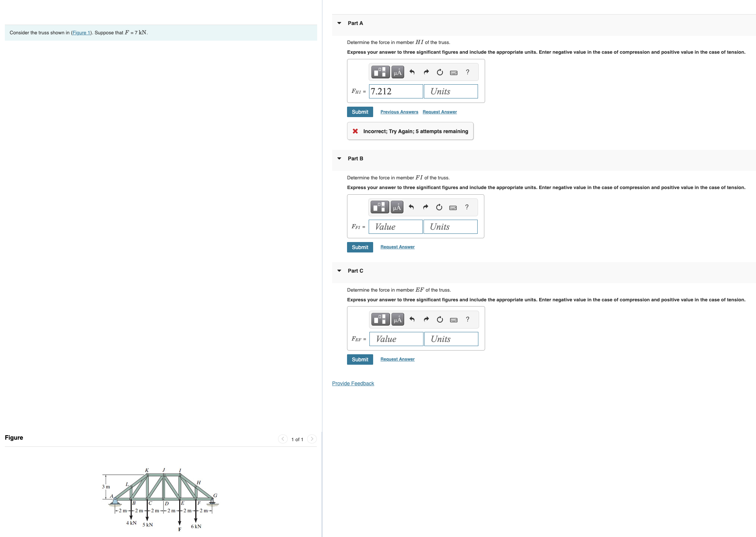
Task: Open the equation template icon in Part A toolbar
Action: [380, 72]
